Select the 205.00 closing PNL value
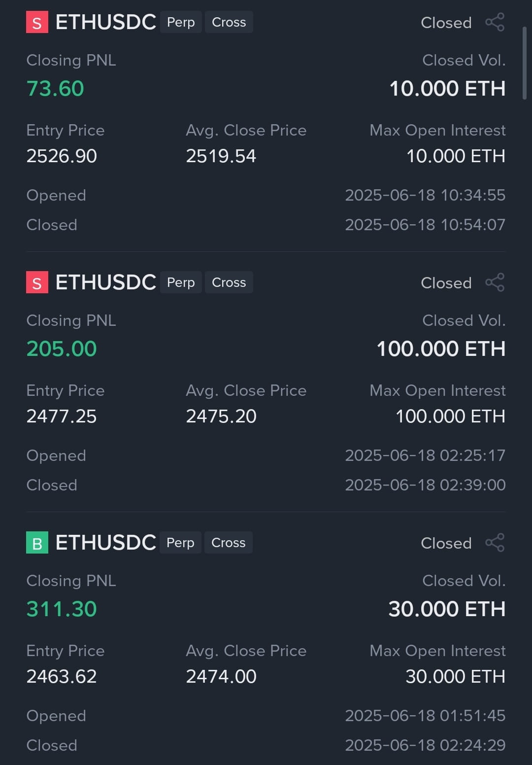The width and height of the screenshot is (532, 765). tap(62, 349)
